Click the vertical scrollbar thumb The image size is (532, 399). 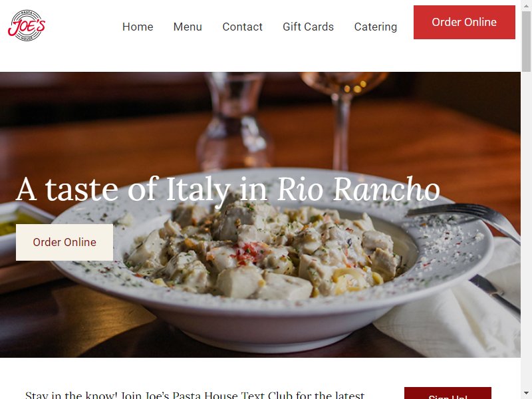click(526, 41)
